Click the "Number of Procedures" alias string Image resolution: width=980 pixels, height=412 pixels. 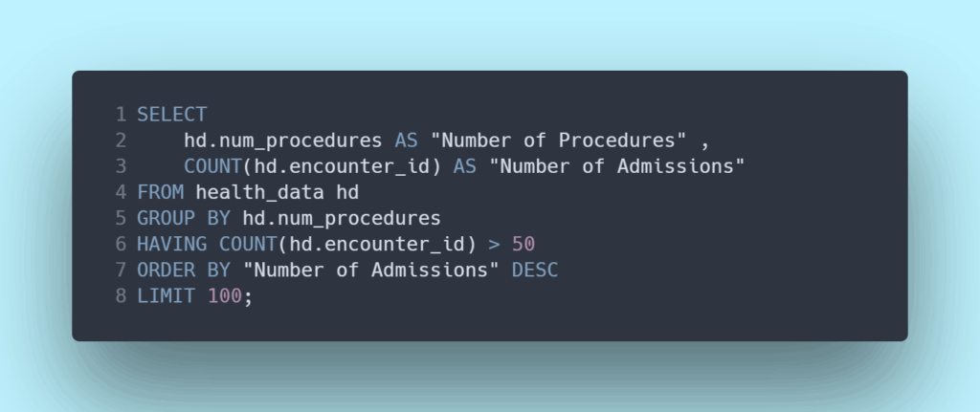(558, 141)
